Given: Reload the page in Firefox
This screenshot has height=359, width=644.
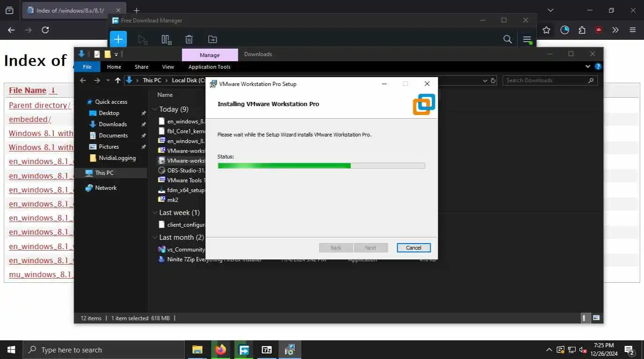Looking at the screenshot, I should coord(45,30).
